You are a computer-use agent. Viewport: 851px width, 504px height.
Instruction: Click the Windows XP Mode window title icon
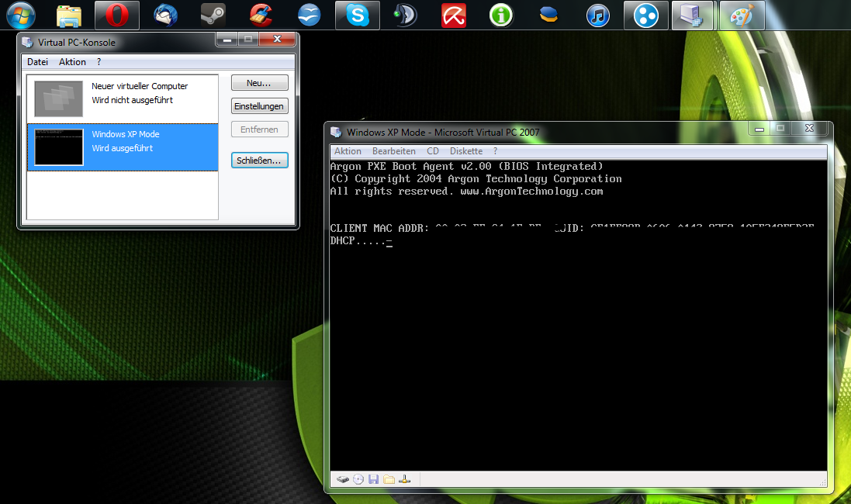[x=336, y=132]
